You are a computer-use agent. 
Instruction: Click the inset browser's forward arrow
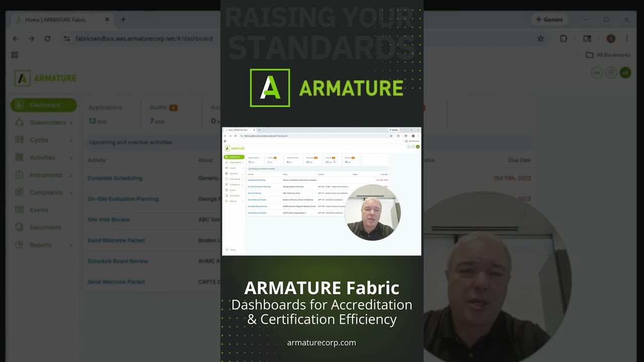[230, 136]
